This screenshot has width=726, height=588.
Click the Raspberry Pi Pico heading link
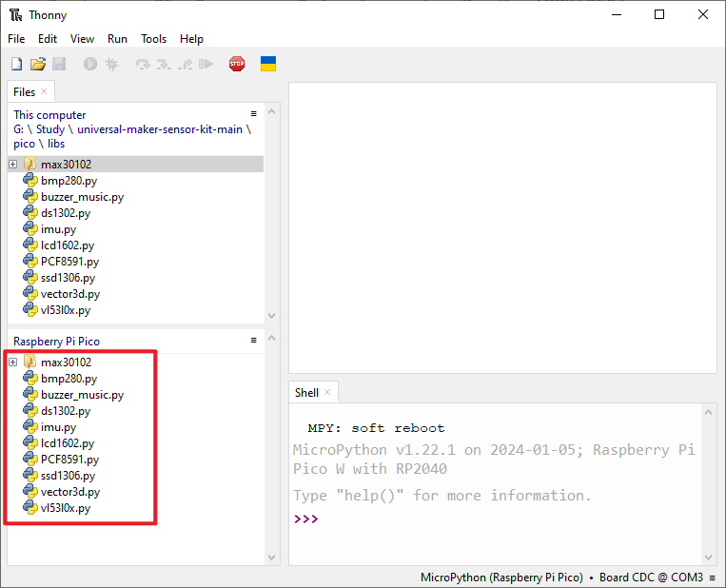(x=56, y=342)
